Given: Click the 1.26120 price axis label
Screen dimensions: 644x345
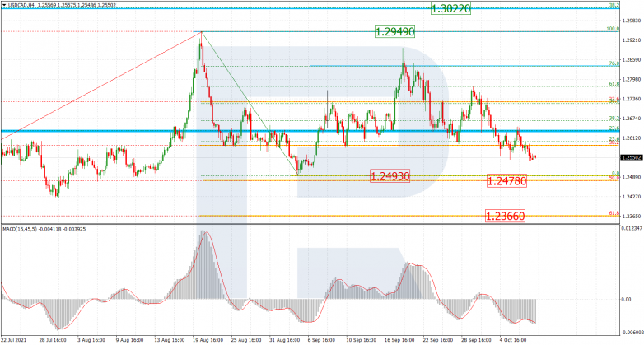Looking at the screenshot, I should click(632, 138).
